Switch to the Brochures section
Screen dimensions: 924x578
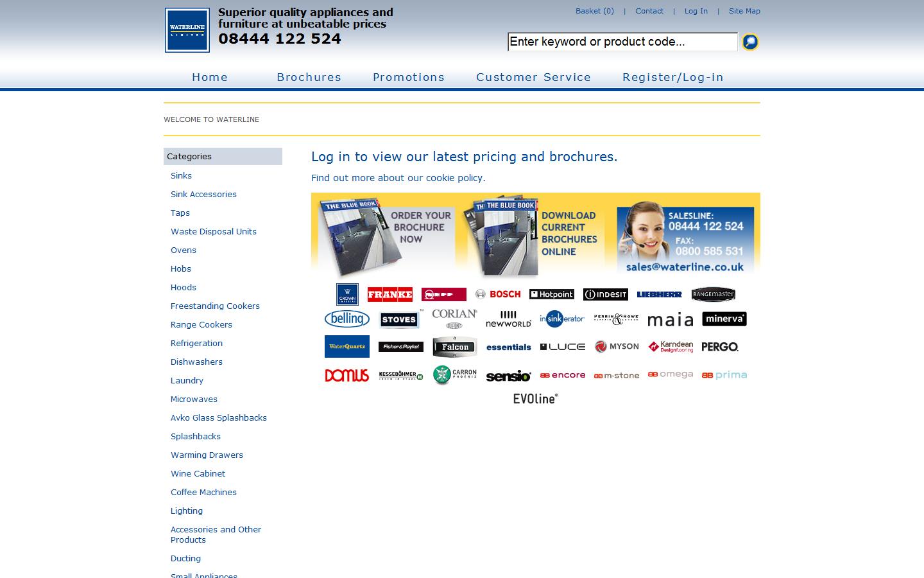click(309, 77)
